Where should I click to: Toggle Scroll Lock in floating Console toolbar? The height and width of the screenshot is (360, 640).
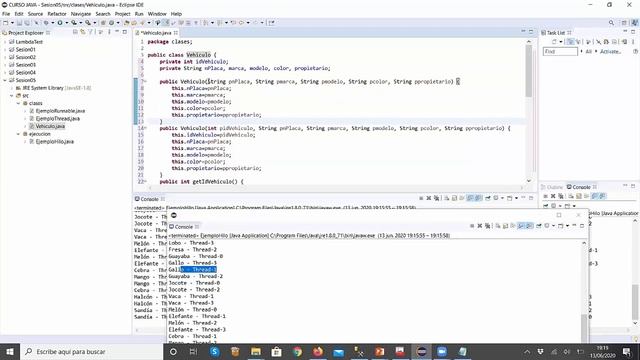(505, 226)
